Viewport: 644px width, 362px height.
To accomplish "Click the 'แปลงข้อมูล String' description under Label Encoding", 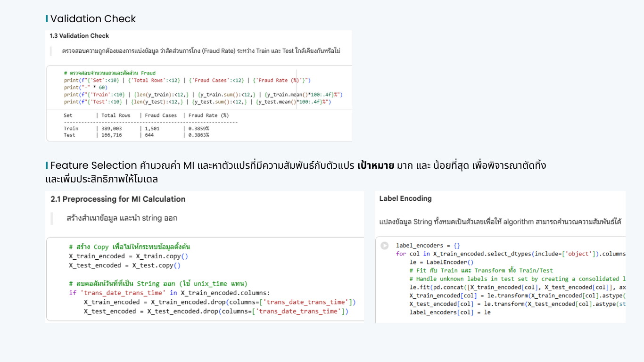I will tap(500, 222).
